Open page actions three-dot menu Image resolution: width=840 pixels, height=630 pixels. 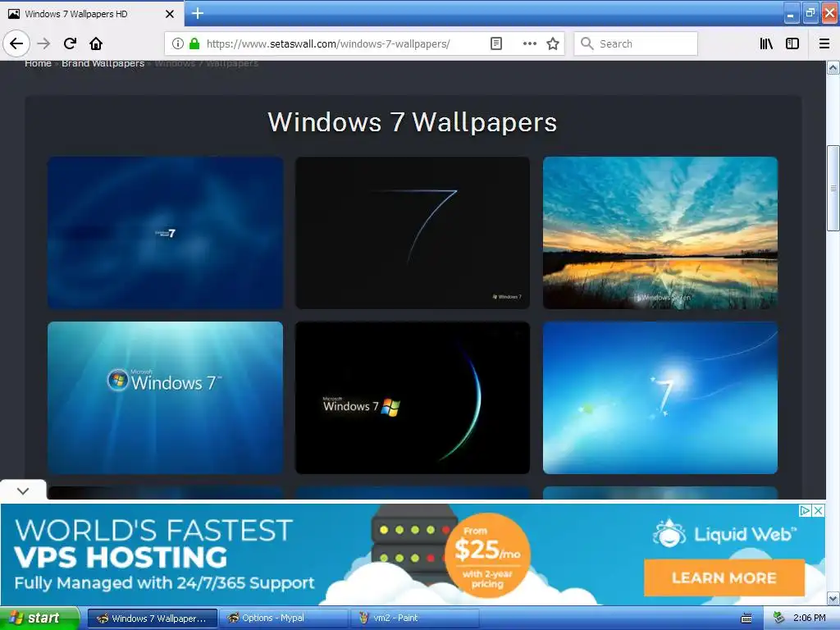tap(529, 43)
